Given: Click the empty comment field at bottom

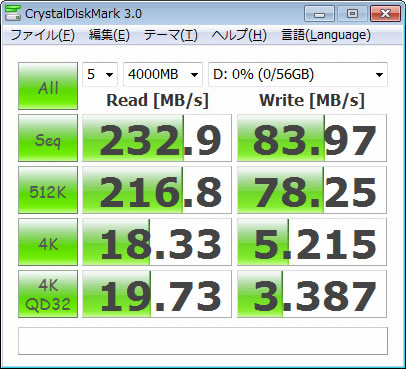Looking at the screenshot, I should (x=203, y=341).
